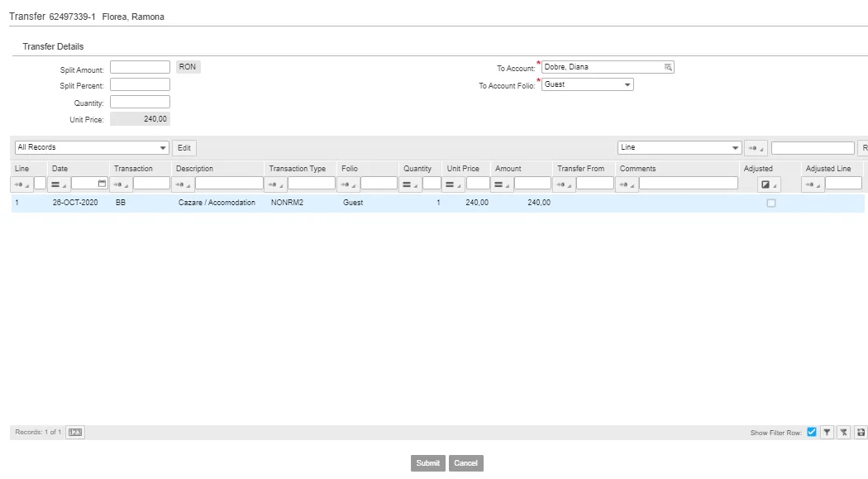Open the Transfer From filter operator
The height and width of the screenshot is (479, 868).
[x=564, y=184]
